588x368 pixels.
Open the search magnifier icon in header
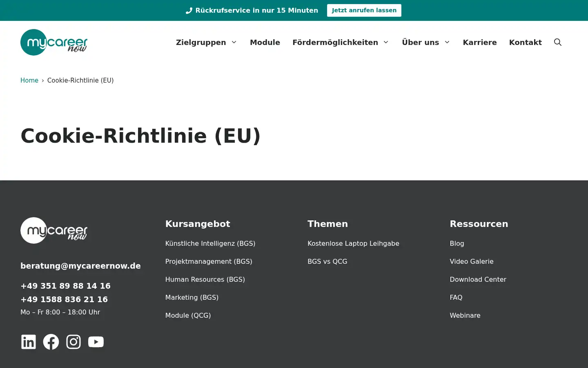[557, 42]
